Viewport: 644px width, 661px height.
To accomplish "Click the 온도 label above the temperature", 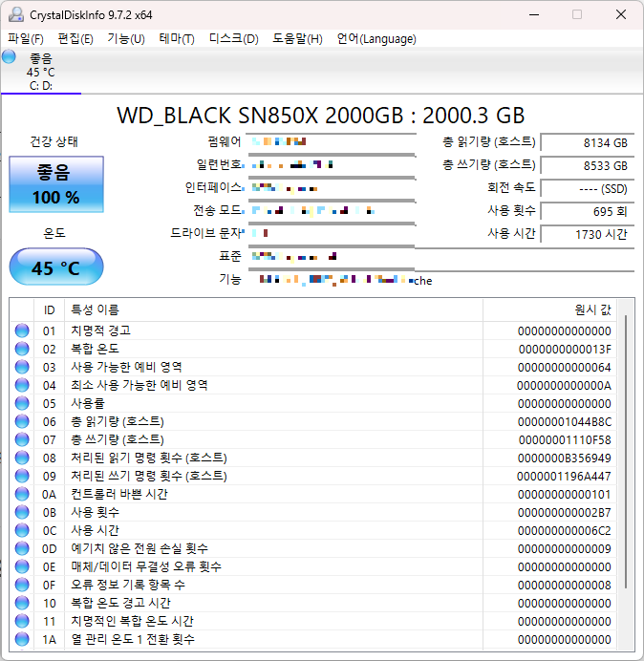I will tap(54, 233).
